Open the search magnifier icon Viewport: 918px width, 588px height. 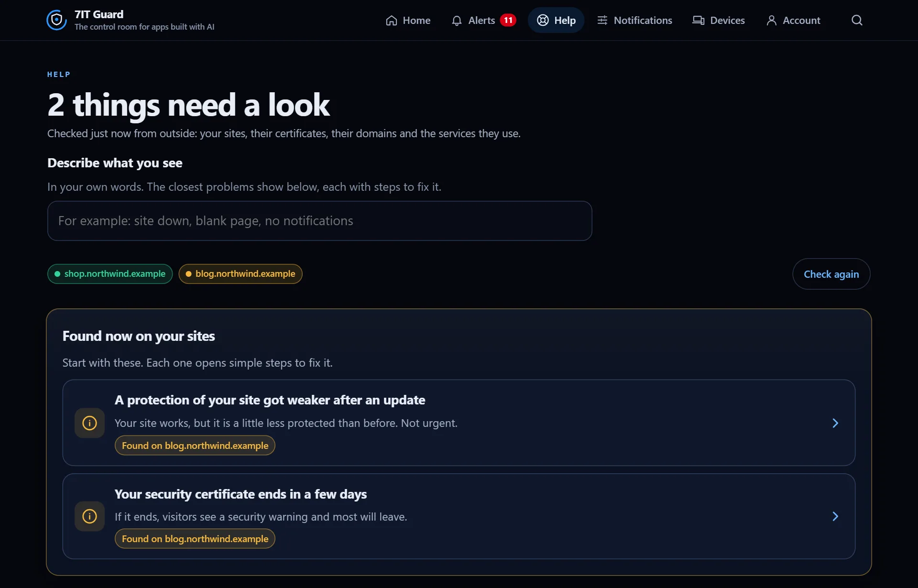[x=857, y=20]
